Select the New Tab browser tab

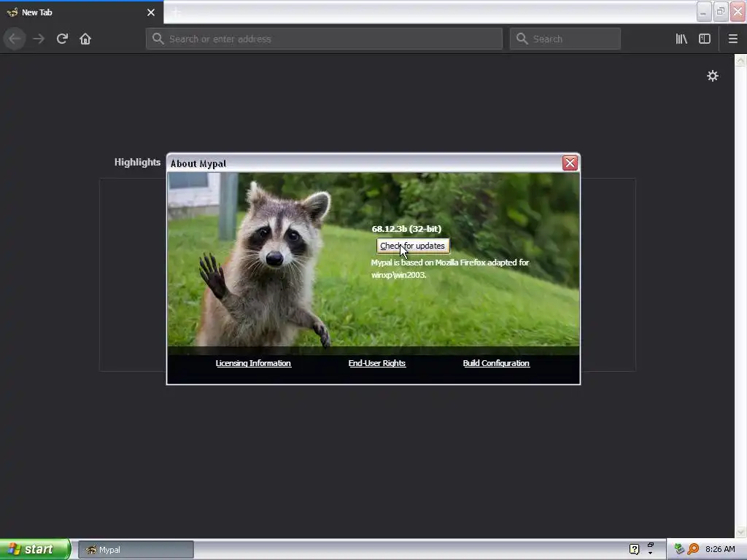[82, 12]
